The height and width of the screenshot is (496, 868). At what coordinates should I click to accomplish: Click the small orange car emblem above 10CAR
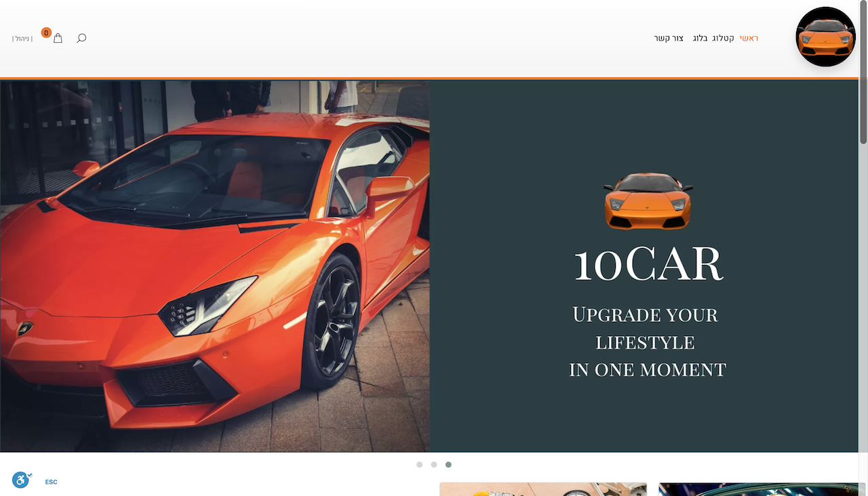[x=648, y=201]
